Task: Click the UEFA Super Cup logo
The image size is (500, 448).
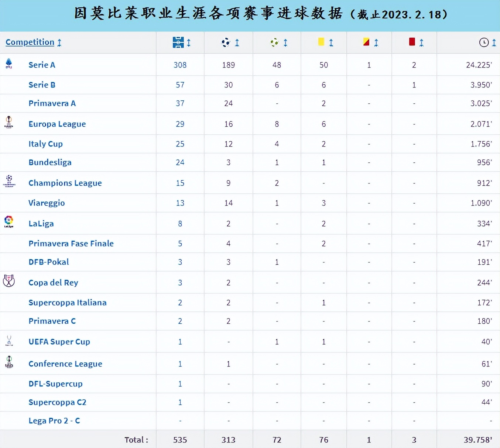Action: pyautogui.click(x=9, y=340)
